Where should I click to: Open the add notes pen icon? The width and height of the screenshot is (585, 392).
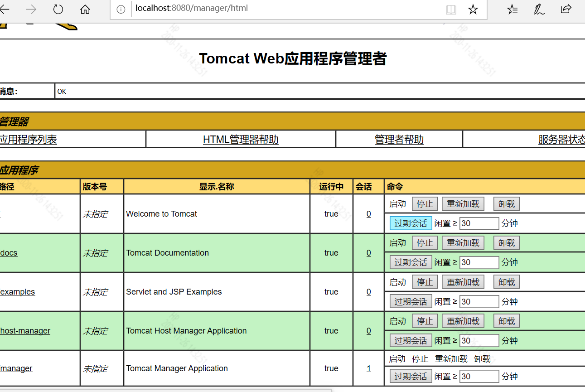[x=539, y=9]
